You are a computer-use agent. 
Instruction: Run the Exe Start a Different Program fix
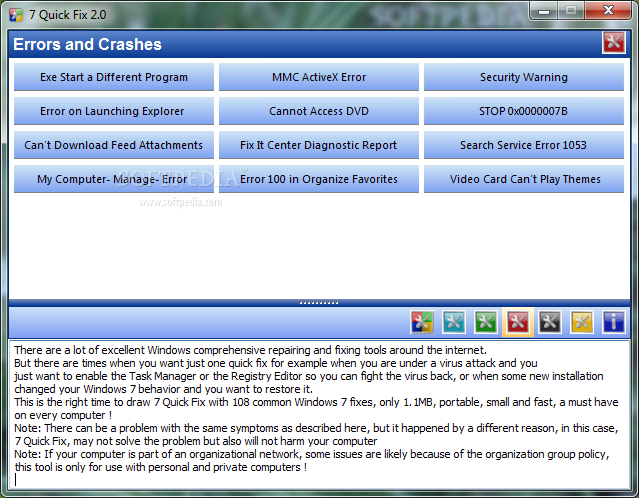click(114, 77)
